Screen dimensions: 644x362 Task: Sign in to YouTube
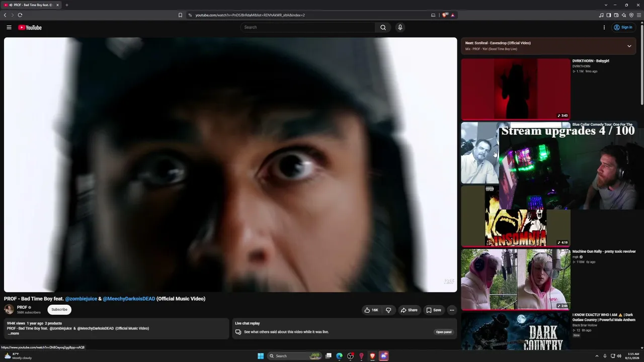pyautogui.click(x=623, y=28)
